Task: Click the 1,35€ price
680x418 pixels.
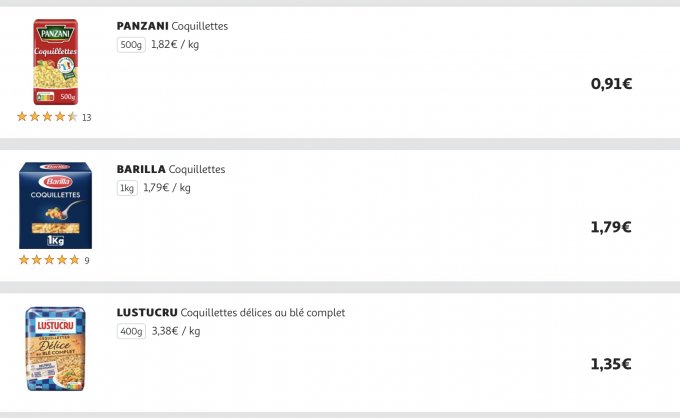Action: click(x=611, y=364)
